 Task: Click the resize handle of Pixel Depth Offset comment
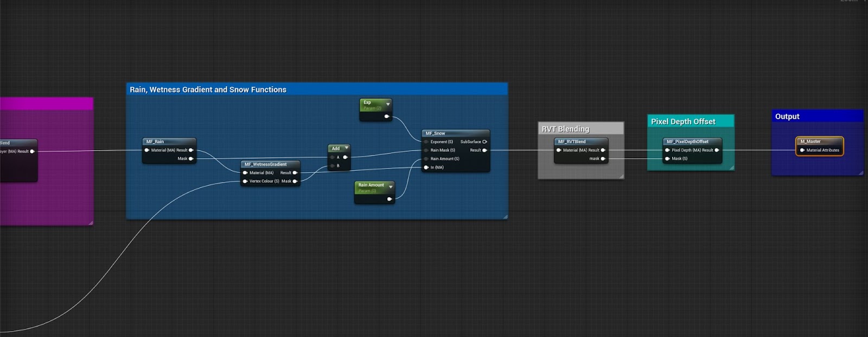tap(731, 168)
